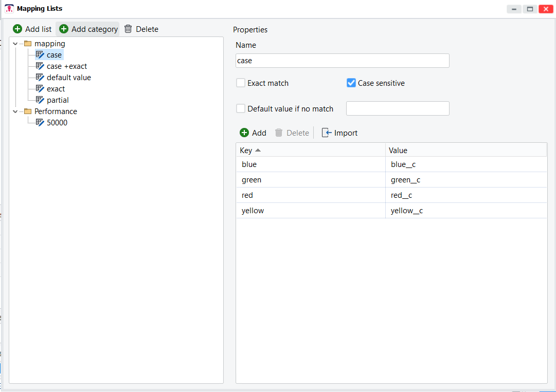
Task: Uncheck the Case sensitive checkbox
Action: point(351,83)
